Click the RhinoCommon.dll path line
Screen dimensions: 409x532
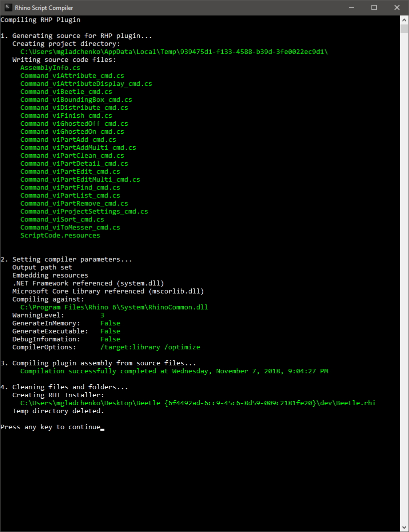coord(114,307)
